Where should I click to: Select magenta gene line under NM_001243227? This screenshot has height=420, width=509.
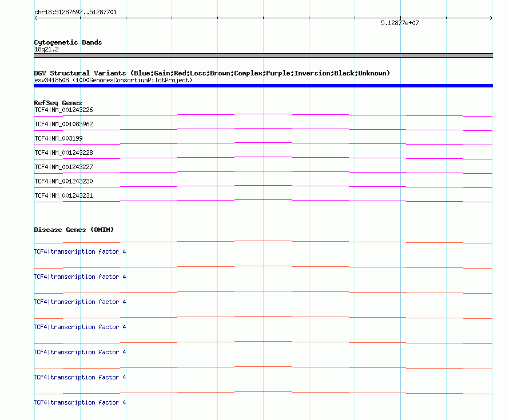pos(263,172)
